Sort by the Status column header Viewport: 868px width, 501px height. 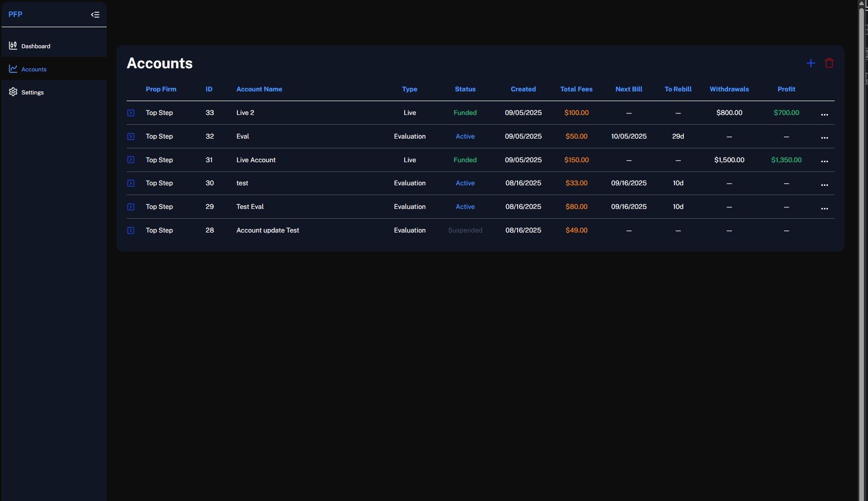point(465,89)
